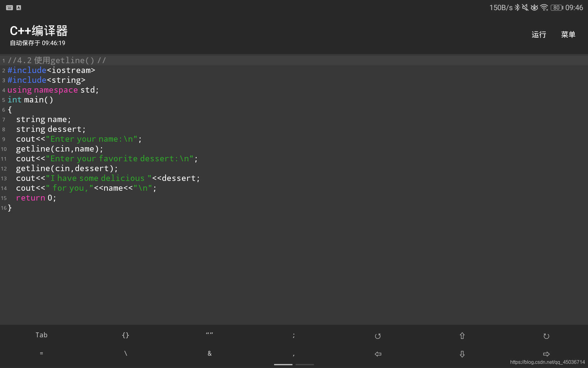The width and height of the screenshot is (588, 368).
Task: Insert double quotes from shortcut bar
Action: 209,335
